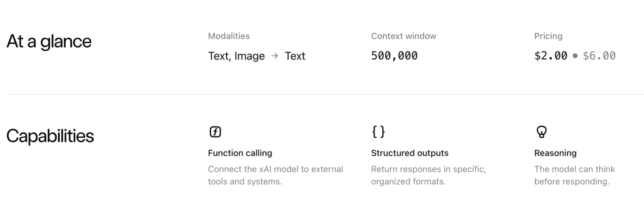Select the Function calling heading

(x=240, y=153)
